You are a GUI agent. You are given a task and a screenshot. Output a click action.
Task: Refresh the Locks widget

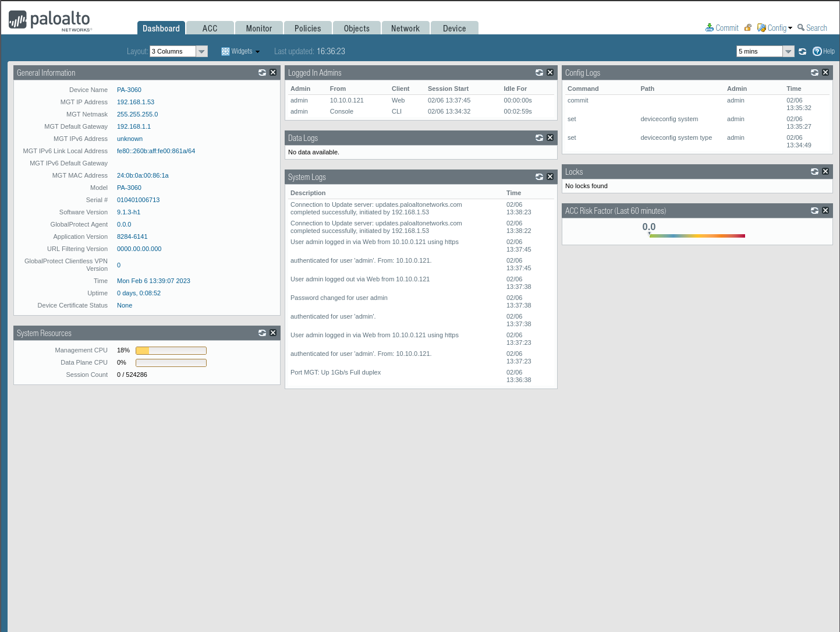814,172
